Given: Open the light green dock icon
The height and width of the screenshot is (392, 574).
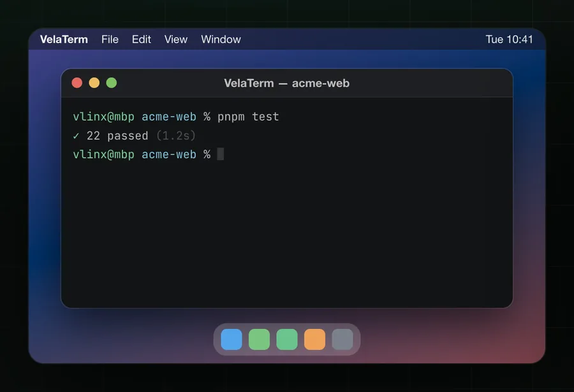Looking at the screenshot, I should coord(259,339).
